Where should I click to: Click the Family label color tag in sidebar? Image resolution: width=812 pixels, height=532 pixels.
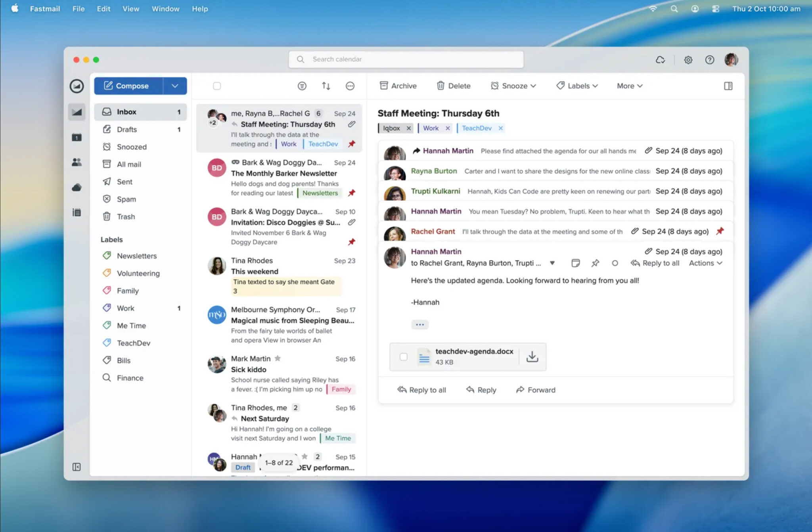coord(107,290)
